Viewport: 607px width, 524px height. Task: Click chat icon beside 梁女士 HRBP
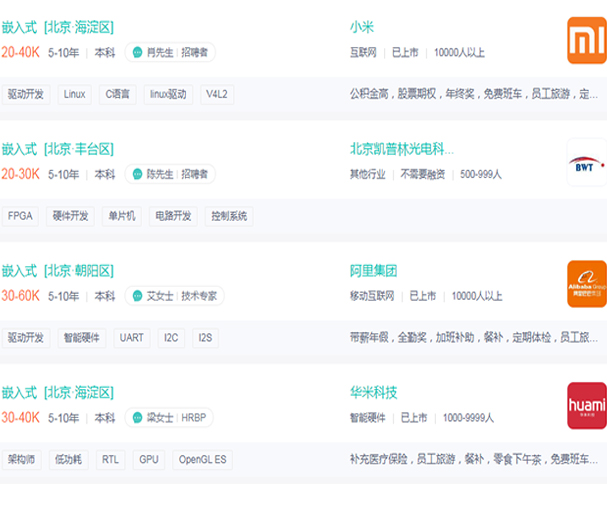point(137,418)
